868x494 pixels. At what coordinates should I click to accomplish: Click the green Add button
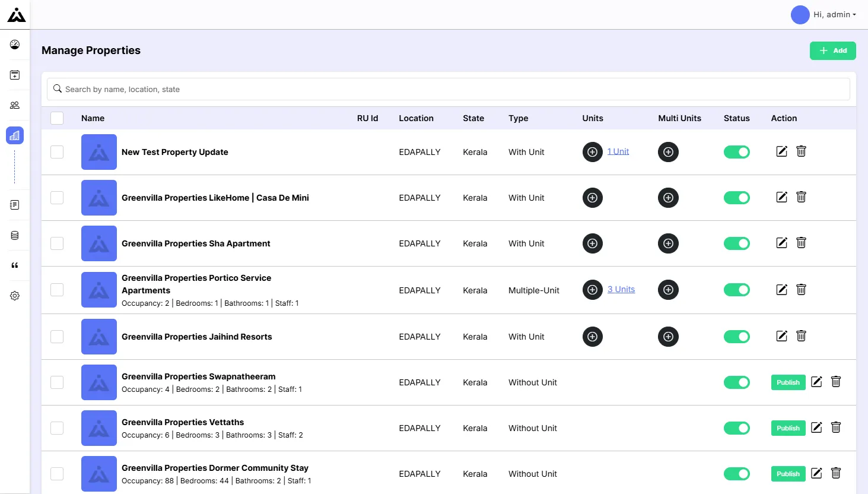(832, 50)
